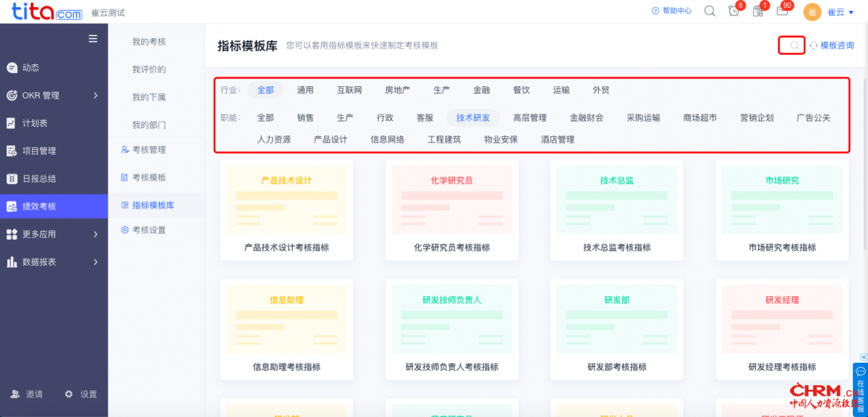This screenshot has height=417, width=868.
Task: Click the gift icon with 1 badge
Action: (x=758, y=11)
